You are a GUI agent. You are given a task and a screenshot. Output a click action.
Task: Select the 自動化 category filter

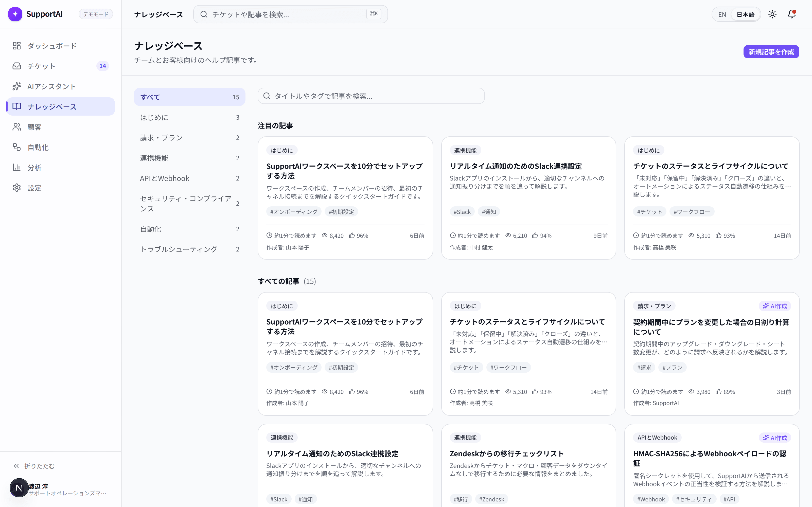189,229
